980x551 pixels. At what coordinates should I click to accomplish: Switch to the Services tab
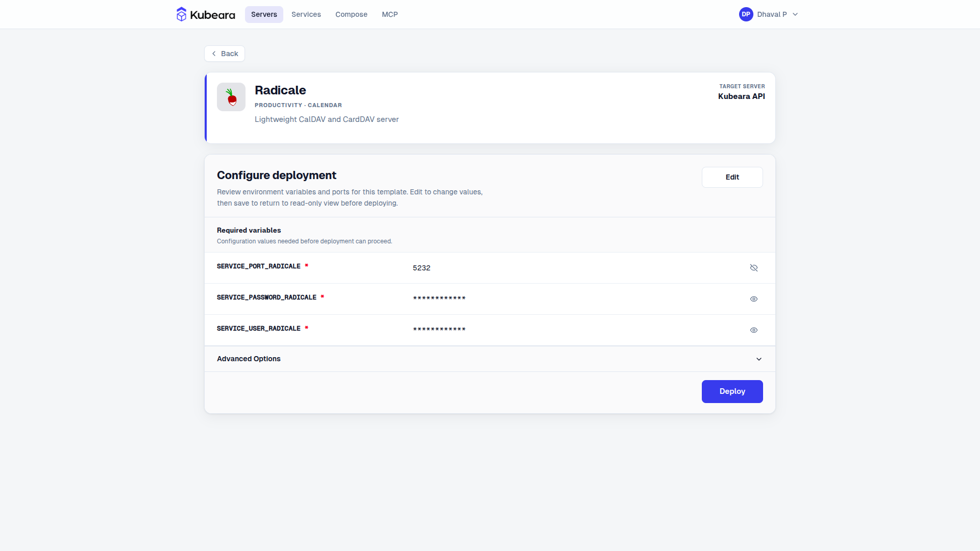point(306,14)
